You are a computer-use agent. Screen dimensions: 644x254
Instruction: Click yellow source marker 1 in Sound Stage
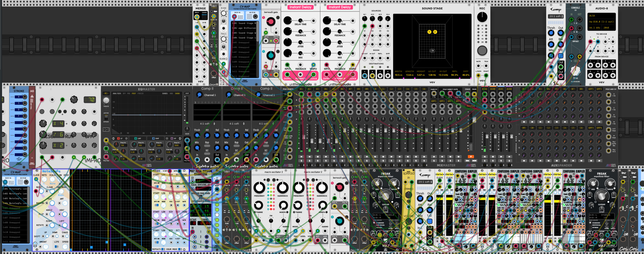(x=429, y=32)
